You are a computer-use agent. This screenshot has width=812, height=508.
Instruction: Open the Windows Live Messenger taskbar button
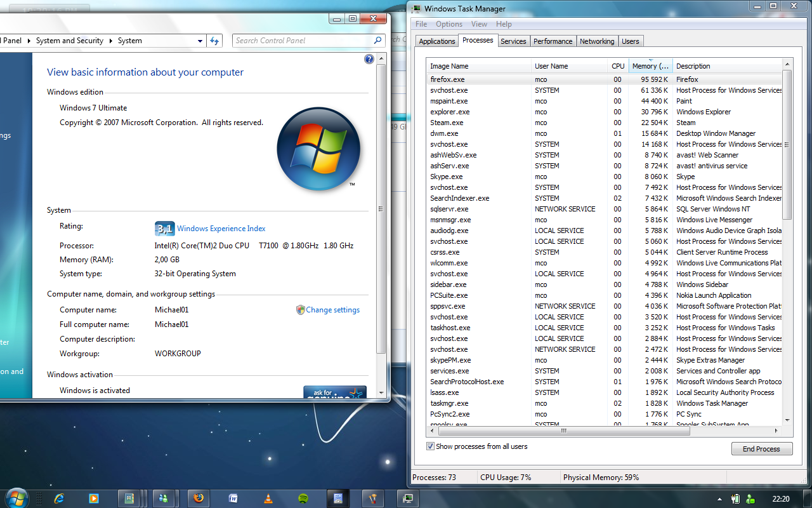pos(163,498)
